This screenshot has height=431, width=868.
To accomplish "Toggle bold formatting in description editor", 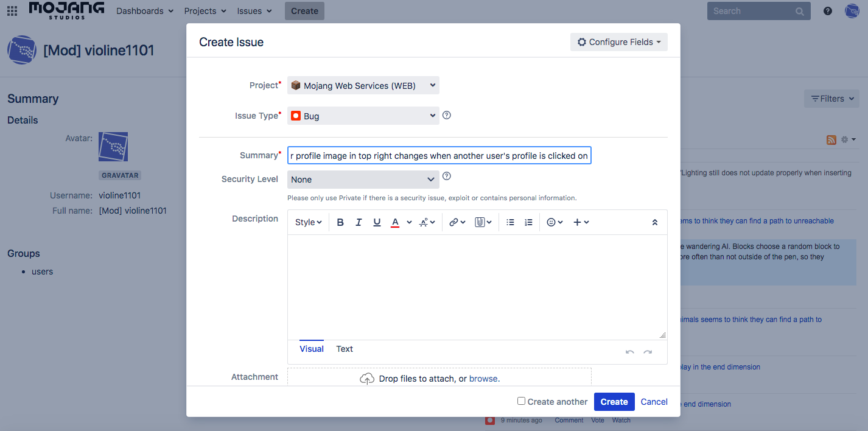I will tap(340, 222).
